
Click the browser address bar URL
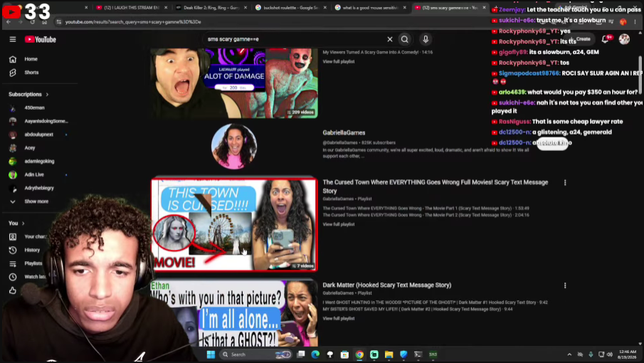point(133,22)
